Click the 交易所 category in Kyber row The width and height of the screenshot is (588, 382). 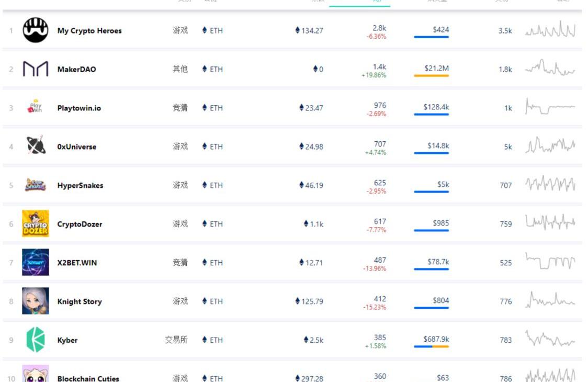pos(176,340)
